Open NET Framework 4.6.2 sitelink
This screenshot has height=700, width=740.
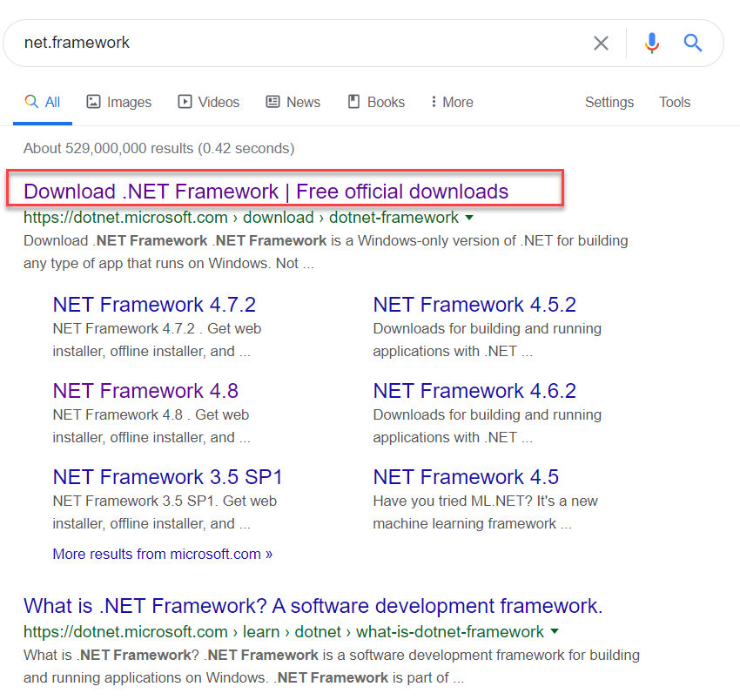474,391
